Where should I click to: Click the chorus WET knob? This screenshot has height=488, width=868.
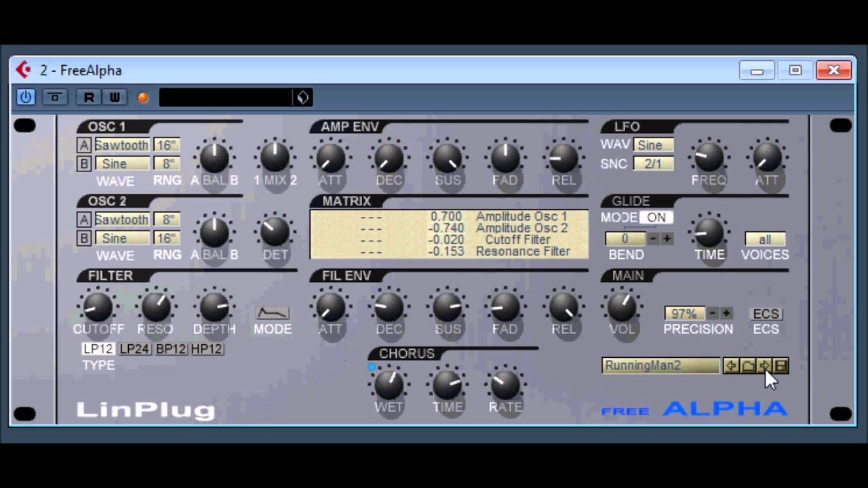click(389, 385)
